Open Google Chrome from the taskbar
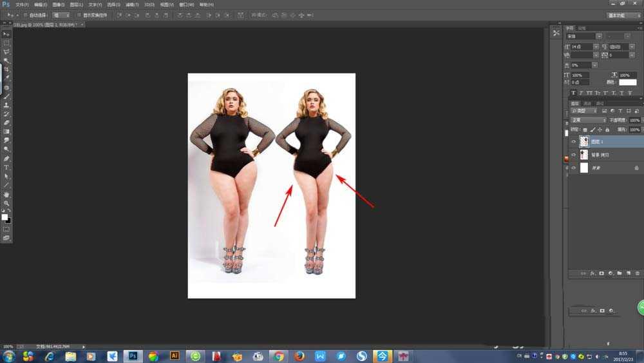The image size is (644, 363). (x=279, y=356)
